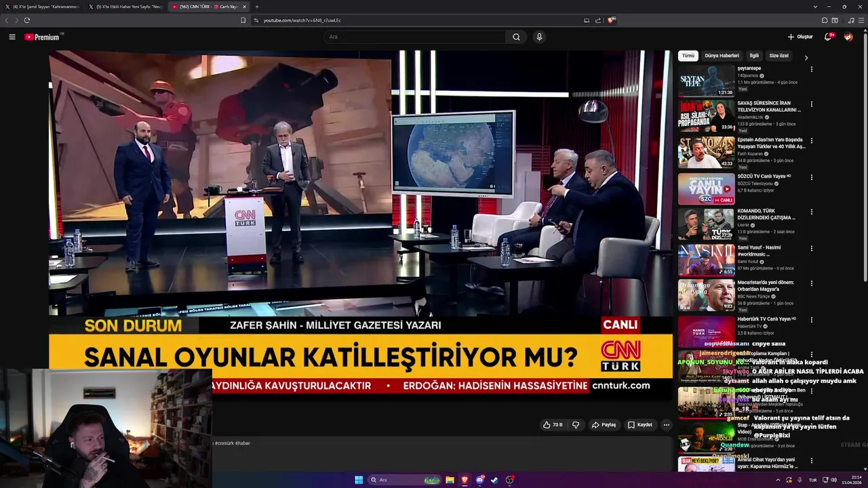Open the TUR language indicator in tray

pos(812,480)
